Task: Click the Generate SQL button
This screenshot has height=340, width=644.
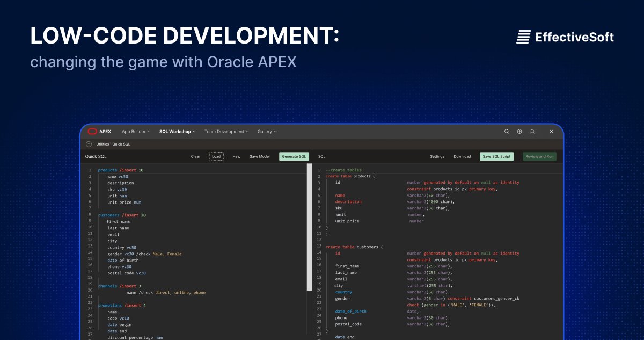Action: point(294,156)
